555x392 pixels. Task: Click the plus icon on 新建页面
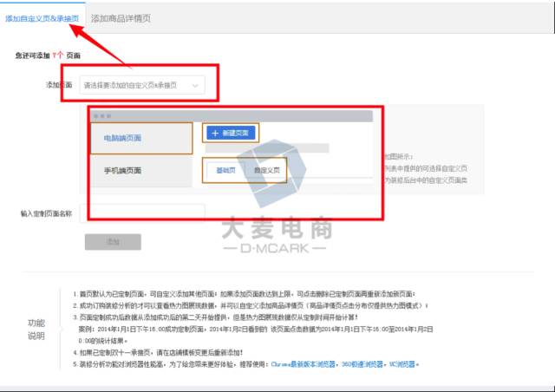coord(214,133)
